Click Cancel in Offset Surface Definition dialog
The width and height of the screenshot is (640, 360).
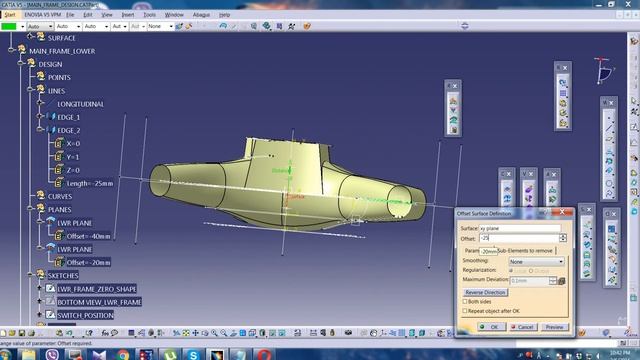tap(523, 327)
